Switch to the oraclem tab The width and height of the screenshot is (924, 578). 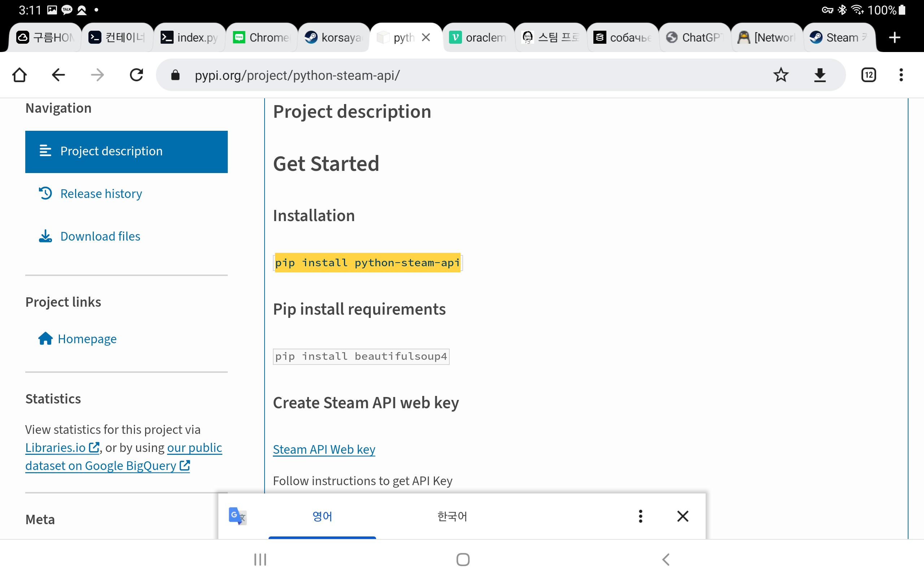[478, 38]
